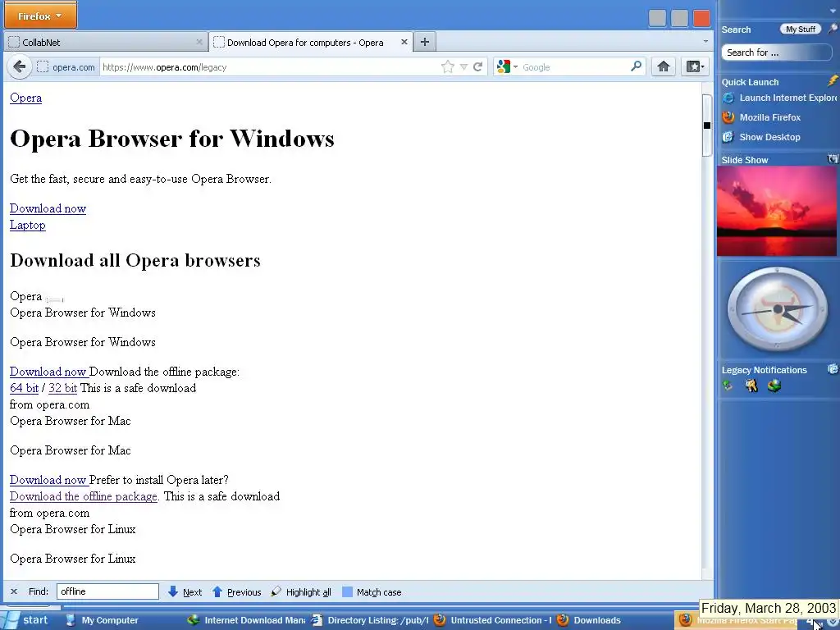Click the opera.com site identity box

(x=66, y=67)
